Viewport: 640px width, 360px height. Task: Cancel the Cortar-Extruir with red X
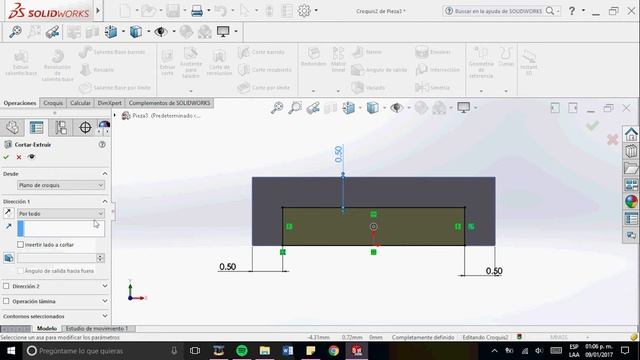(19, 157)
